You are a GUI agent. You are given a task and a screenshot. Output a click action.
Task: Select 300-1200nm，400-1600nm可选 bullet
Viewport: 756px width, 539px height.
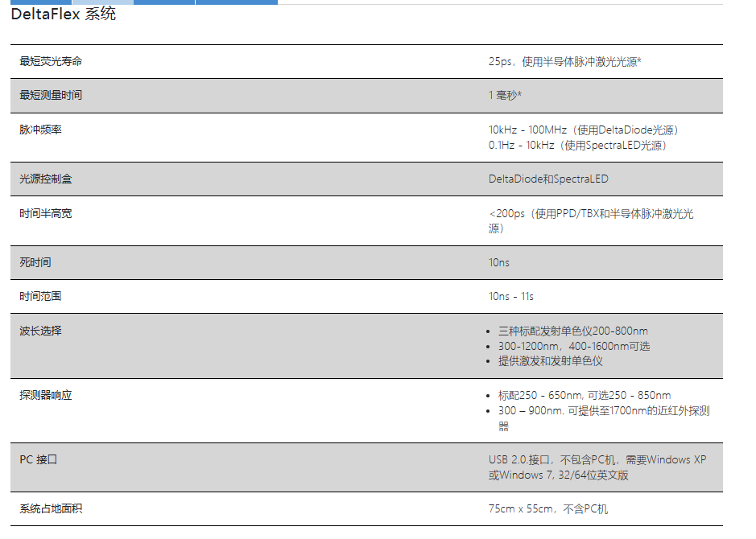point(574,347)
